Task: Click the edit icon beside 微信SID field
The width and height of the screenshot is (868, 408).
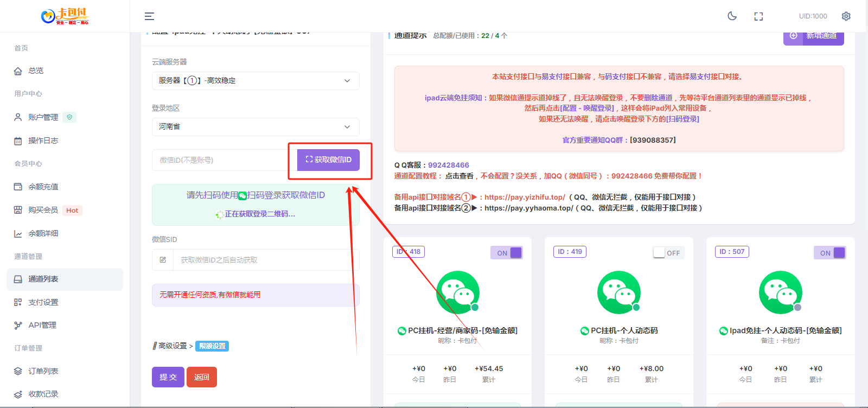Action: click(x=163, y=260)
